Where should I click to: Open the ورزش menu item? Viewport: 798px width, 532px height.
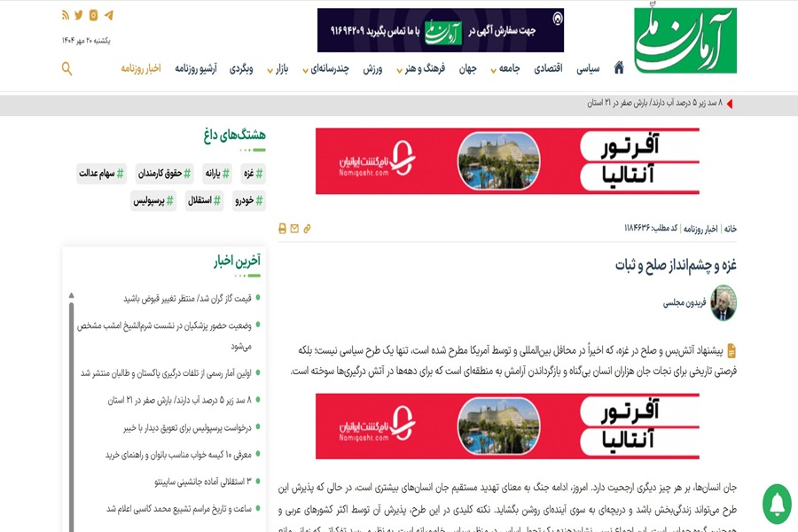372,68
